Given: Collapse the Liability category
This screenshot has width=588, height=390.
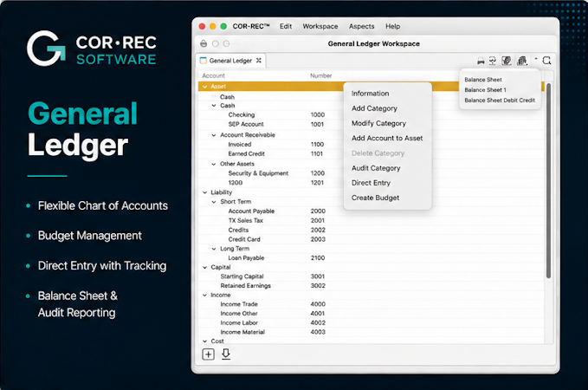Looking at the screenshot, I should tap(204, 192).
